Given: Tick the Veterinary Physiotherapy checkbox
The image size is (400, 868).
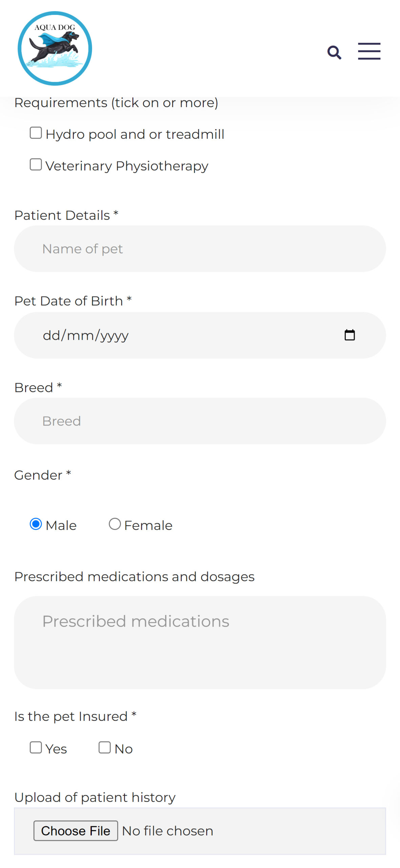Looking at the screenshot, I should click(x=36, y=165).
